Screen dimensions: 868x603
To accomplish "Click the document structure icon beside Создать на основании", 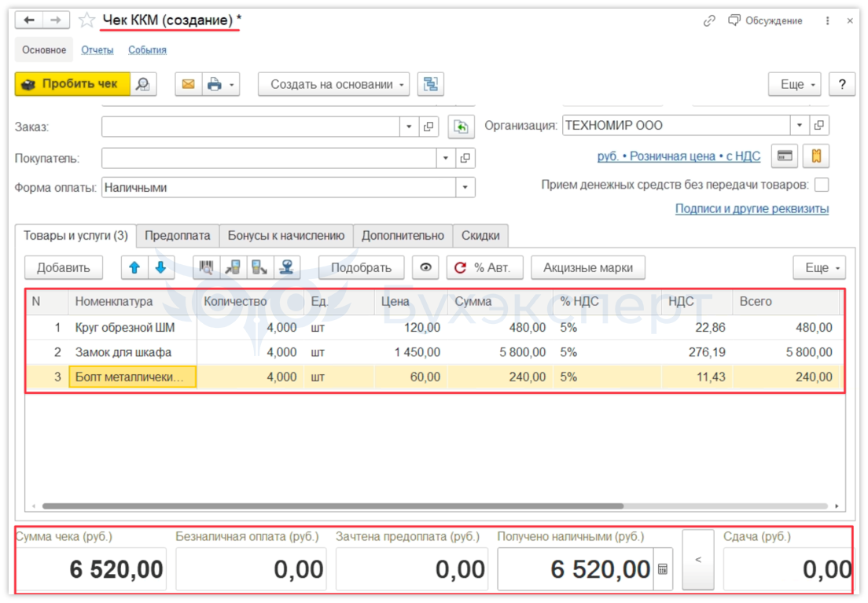I will [431, 84].
